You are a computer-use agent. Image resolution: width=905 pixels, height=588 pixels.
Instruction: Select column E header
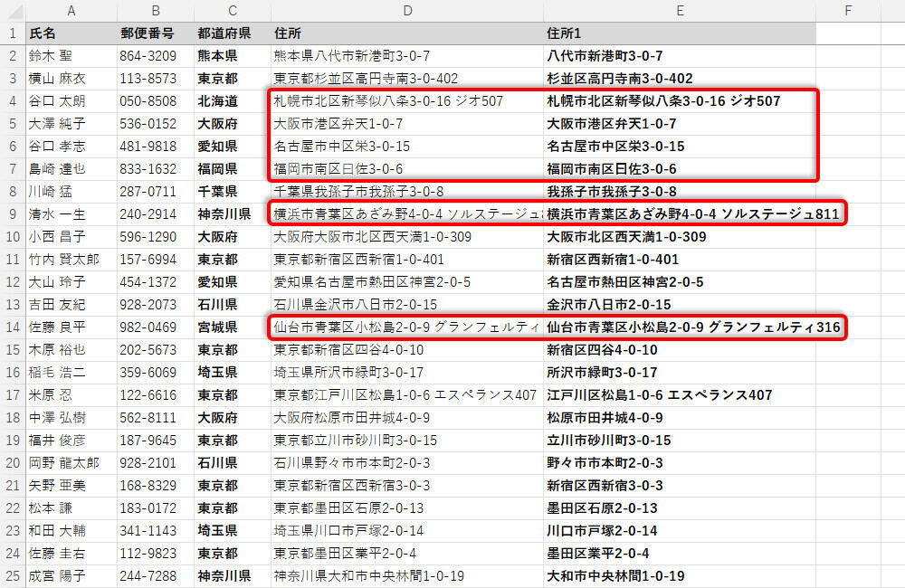tap(680, 10)
